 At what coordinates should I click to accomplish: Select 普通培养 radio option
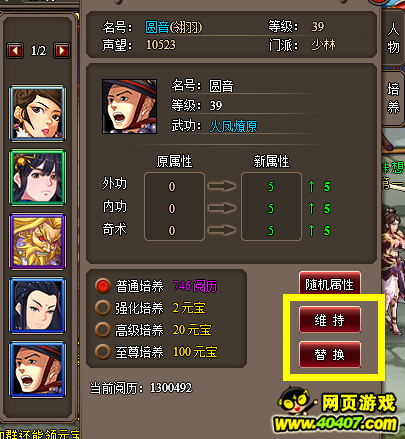pos(103,286)
